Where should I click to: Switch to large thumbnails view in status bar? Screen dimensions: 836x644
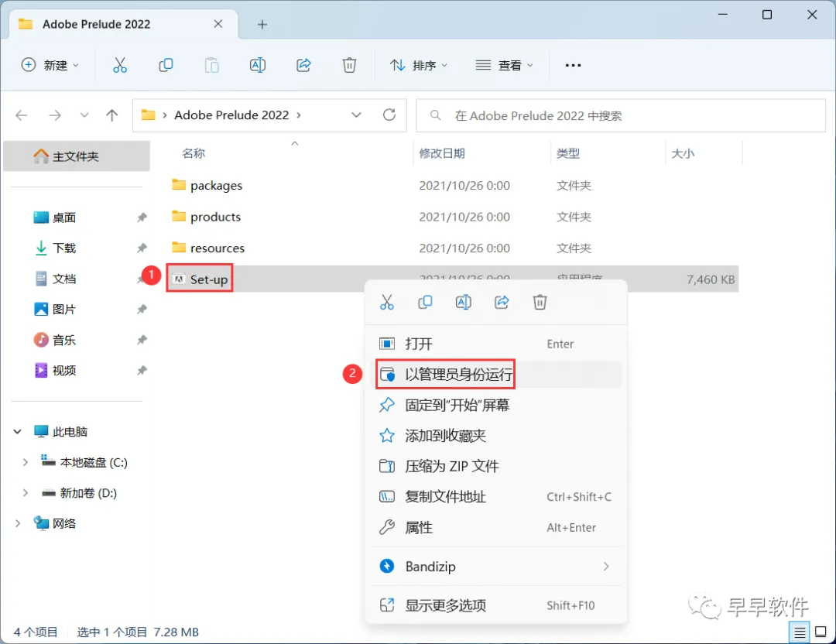821,632
